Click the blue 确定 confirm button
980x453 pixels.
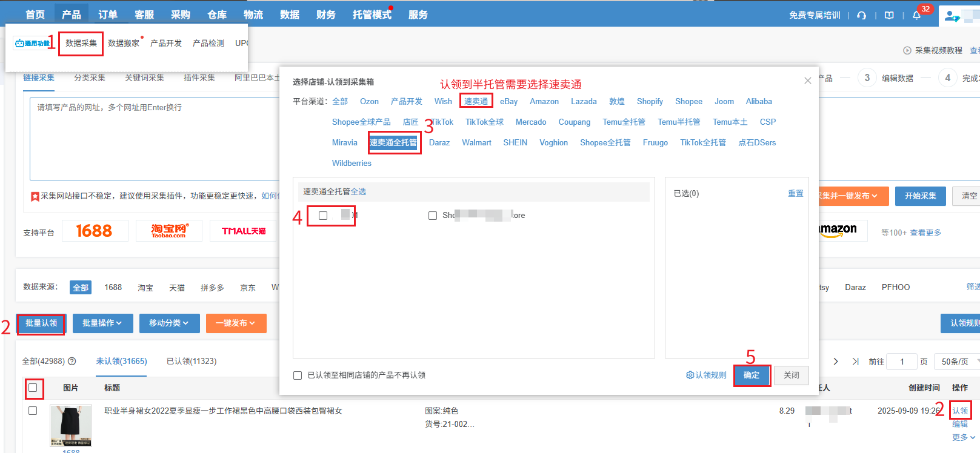[752, 375]
